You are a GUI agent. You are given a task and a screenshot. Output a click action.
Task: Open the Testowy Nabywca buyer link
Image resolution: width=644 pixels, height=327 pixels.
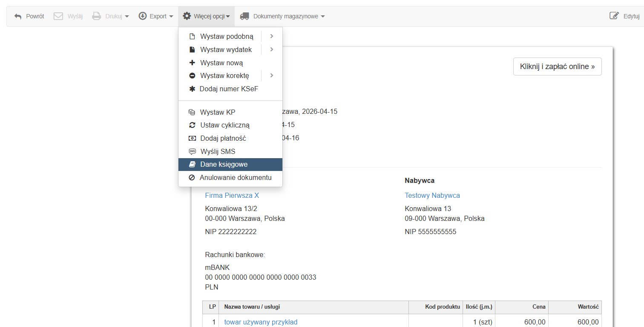(x=432, y=195)
